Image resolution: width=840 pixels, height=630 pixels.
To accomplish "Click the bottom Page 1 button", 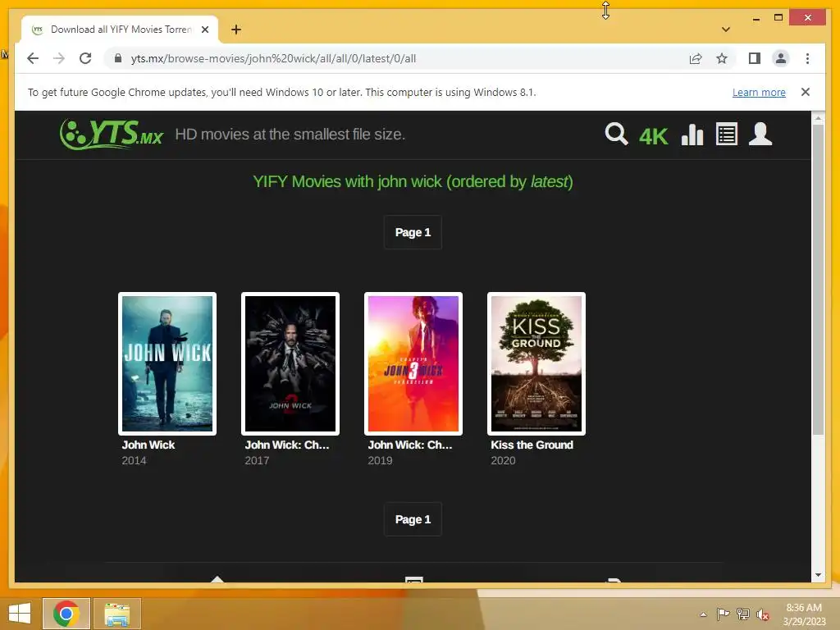I will coord(413,519).
